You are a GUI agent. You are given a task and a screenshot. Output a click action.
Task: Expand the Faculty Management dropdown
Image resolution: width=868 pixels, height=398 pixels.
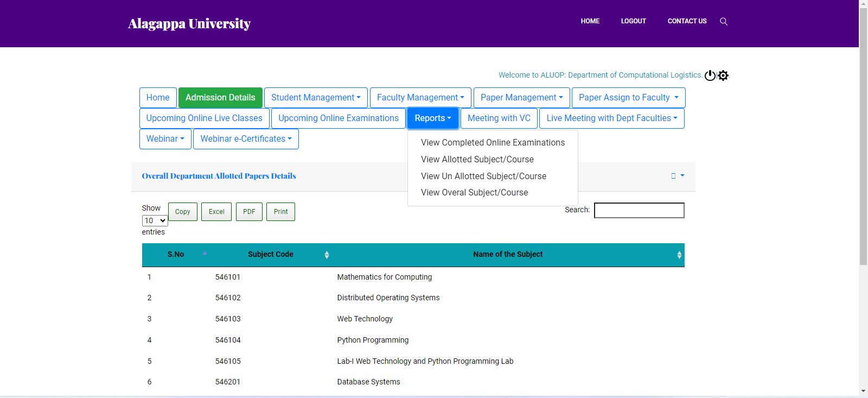pyautogui.click(x=420, y=98)
